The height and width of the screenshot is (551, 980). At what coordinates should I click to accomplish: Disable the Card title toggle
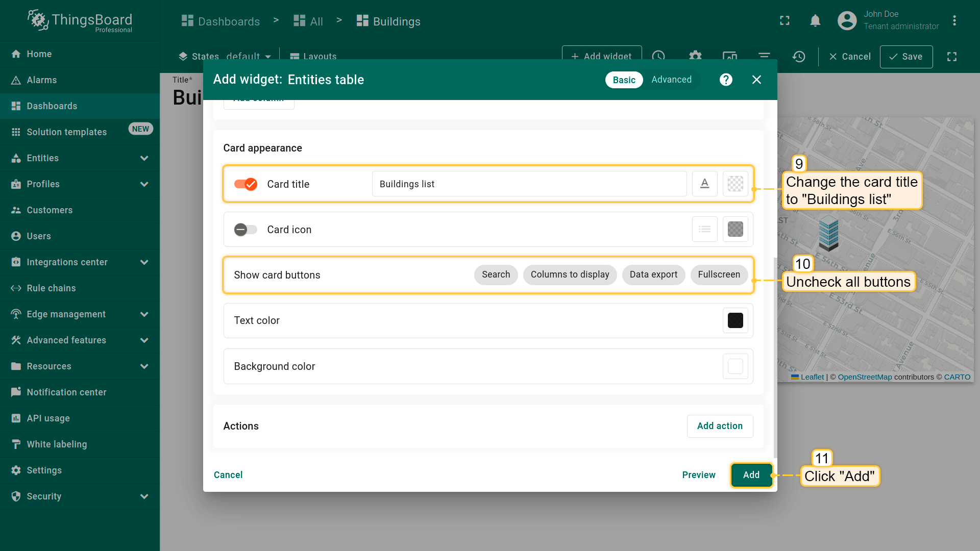tap(246, 184)
